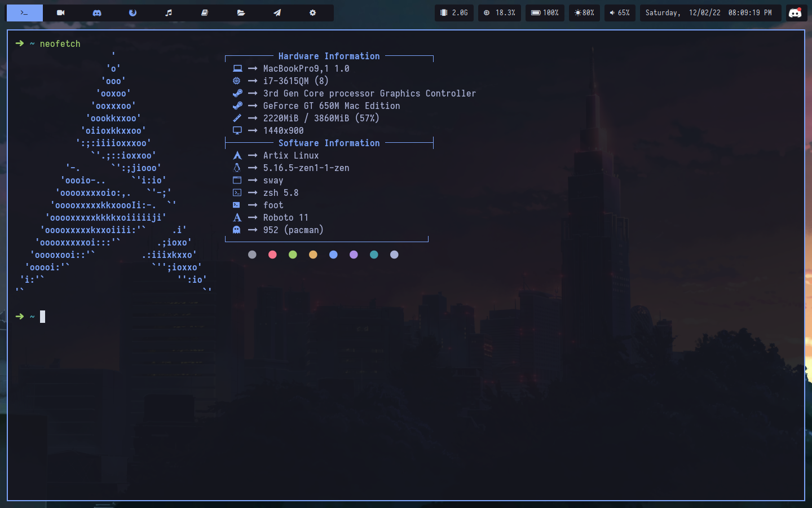
Task: Click the Software Information header label
Action: pos(329,143)
